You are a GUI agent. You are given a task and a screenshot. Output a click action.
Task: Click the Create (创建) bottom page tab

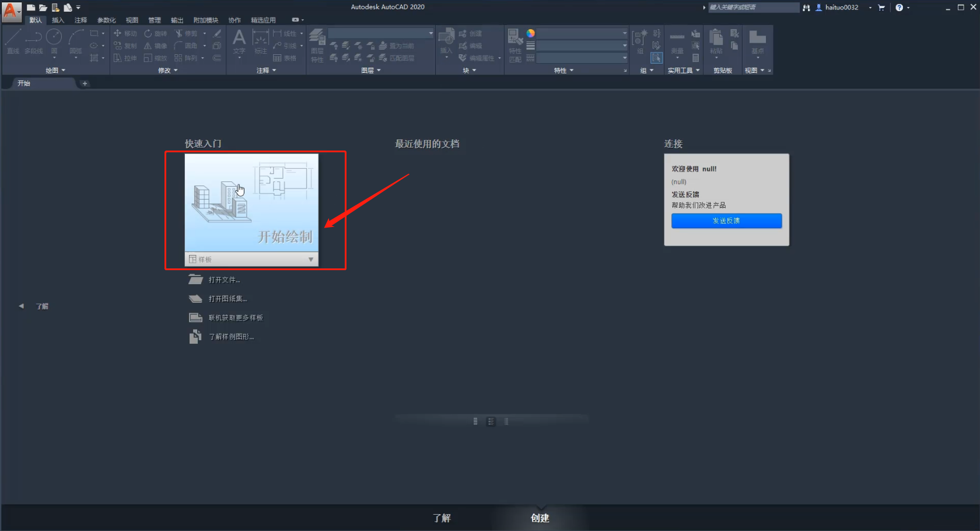[x=540, y=518]
